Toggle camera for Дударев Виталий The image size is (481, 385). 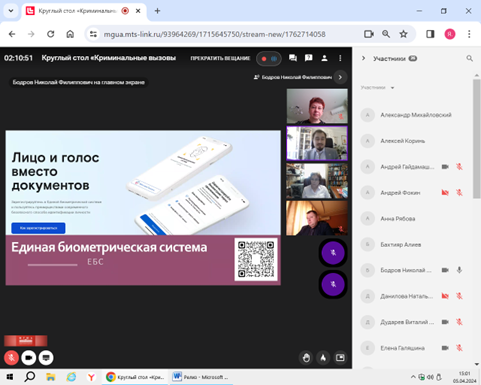445,322
